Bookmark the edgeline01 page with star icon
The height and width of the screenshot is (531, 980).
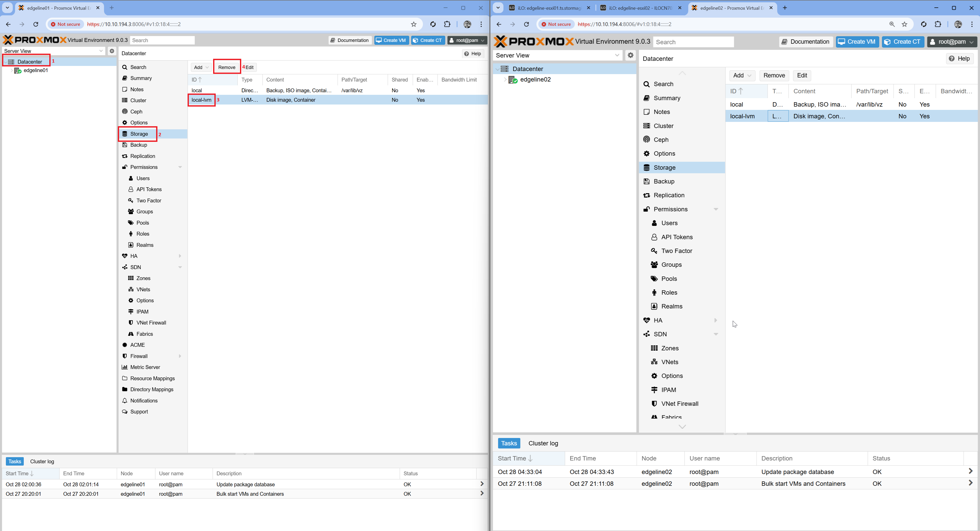413,24
